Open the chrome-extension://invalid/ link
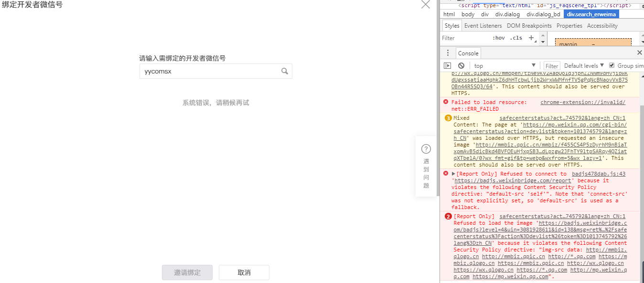Viewport: 644px width, 283px height. [x=583, y=102]
